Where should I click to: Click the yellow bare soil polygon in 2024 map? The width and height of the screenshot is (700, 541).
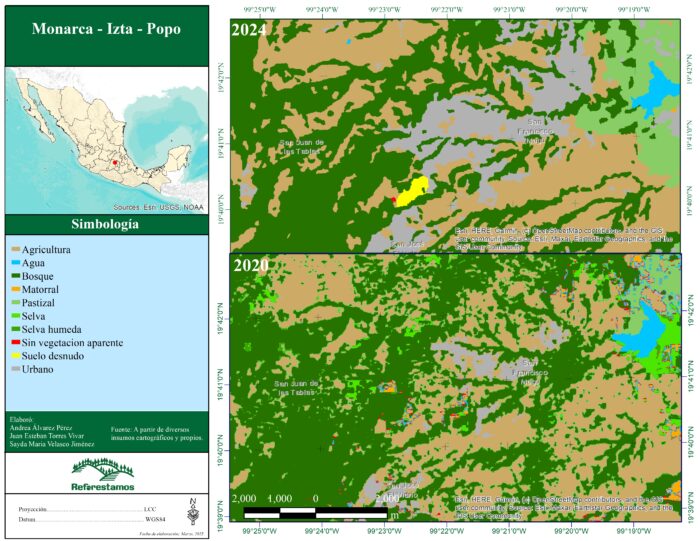point(412,191)
